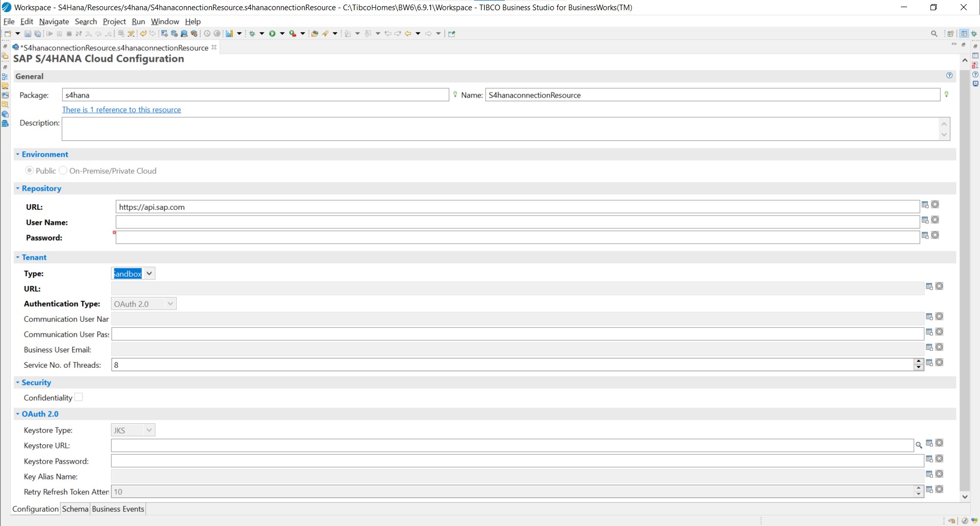Click the New wizard toolbar icon
980x526 pixels.
(x=8, y=34)
